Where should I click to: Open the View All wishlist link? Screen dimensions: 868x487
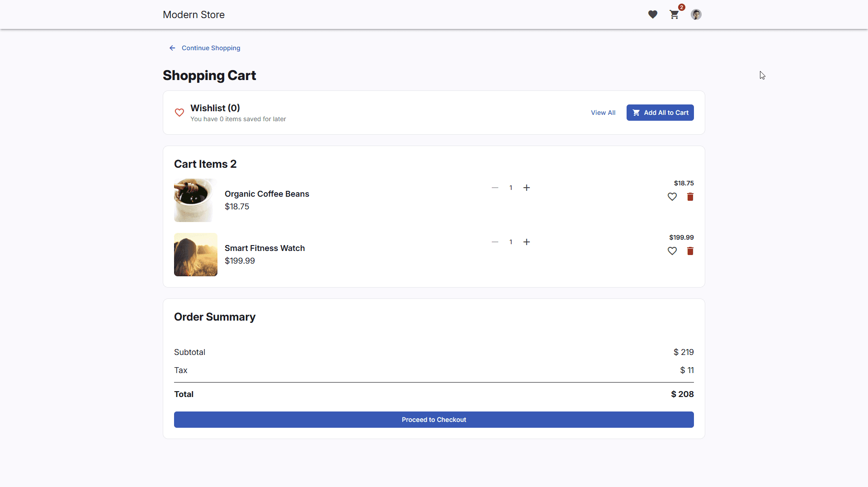pos(603,113)
